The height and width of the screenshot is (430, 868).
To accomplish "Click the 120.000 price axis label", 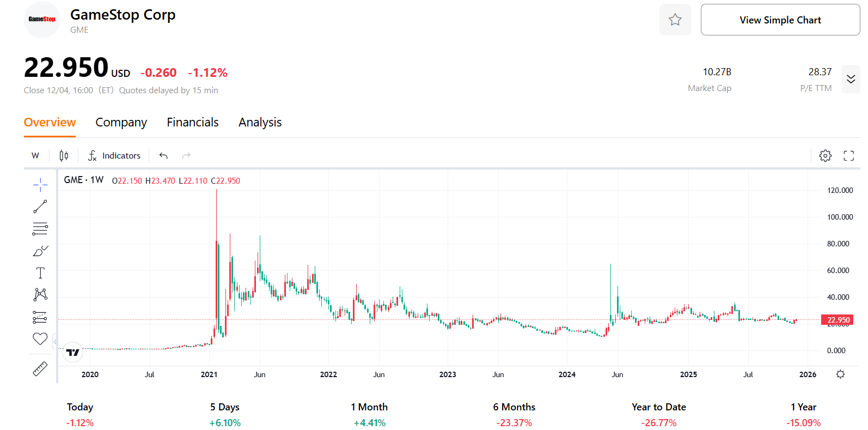I will coord(840,190).
